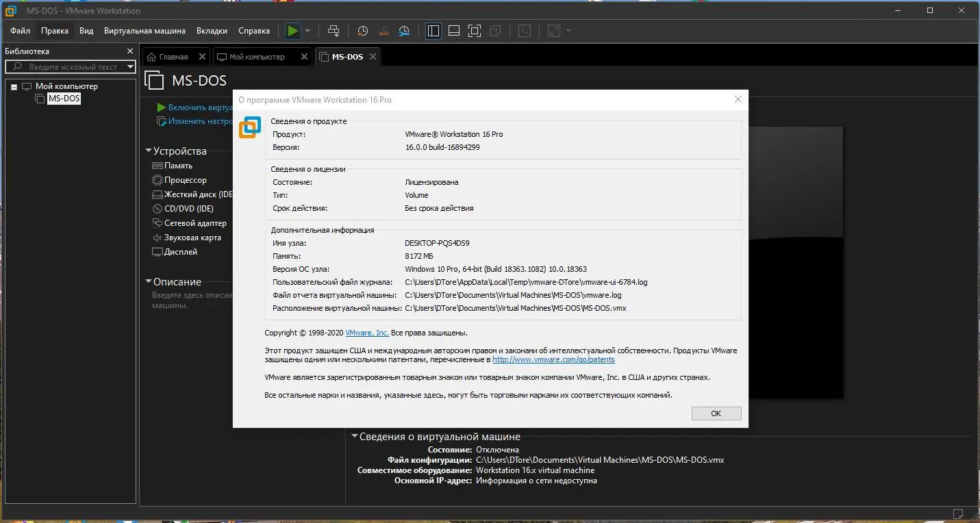Click the Процессор device icon
The image size is (980, 523).
(158, 180)
